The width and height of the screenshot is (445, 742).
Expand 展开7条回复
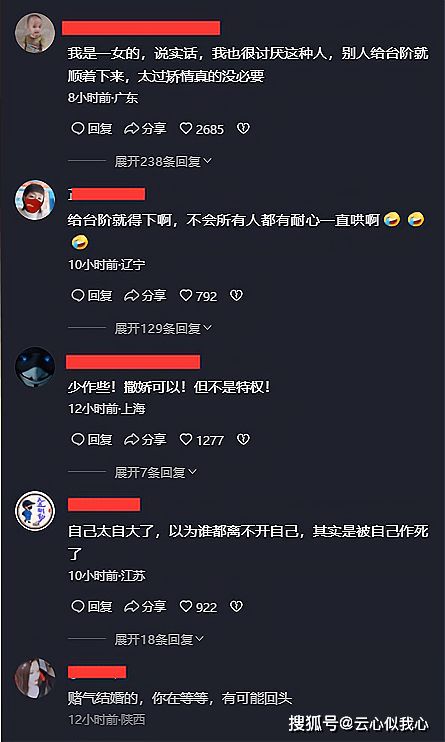155,472
